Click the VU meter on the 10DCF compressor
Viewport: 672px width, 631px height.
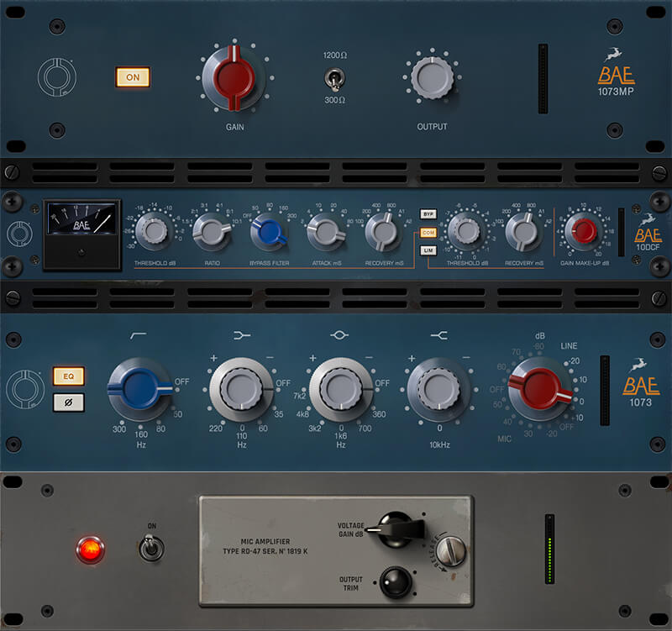click(x=81, y=235)
